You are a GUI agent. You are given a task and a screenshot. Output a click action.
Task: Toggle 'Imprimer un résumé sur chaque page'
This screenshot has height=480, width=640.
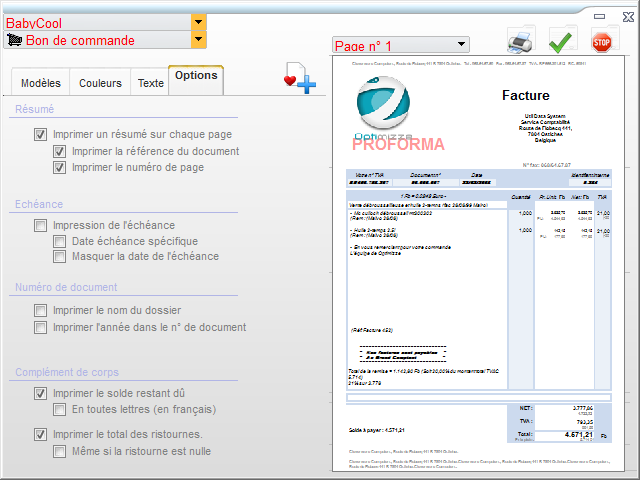pyautogui.click(x=41, y=134)
